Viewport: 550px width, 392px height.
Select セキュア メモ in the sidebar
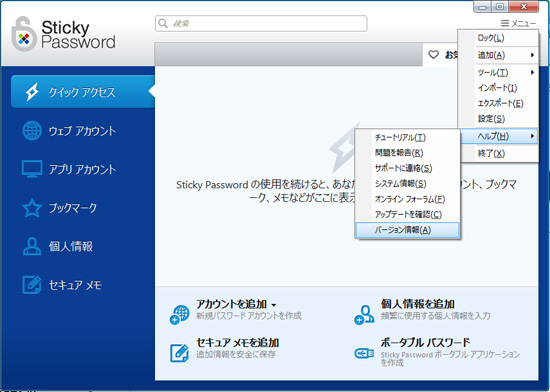[83, 285]
